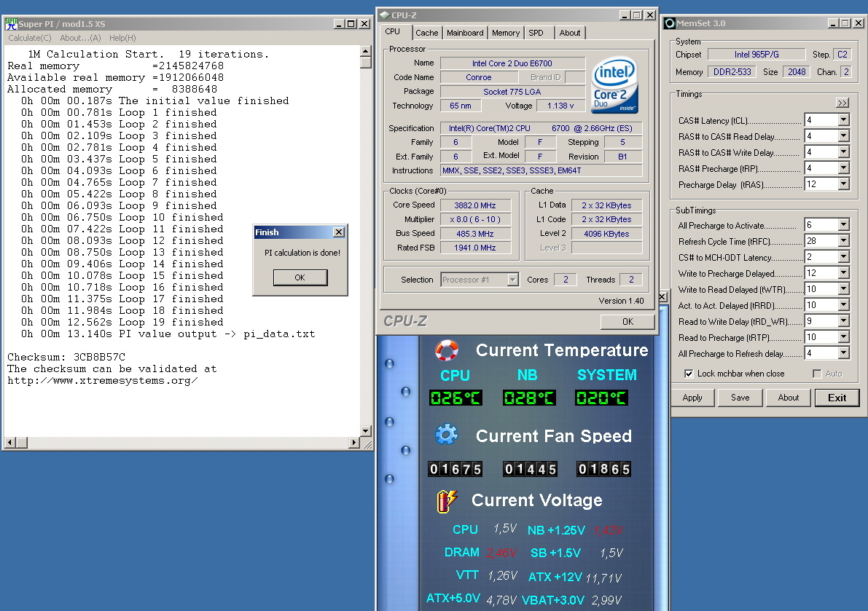This screenshot has height=611, width=868.
Task: Click the Bus Speed 485.3 MHz field
Action: 475,234
